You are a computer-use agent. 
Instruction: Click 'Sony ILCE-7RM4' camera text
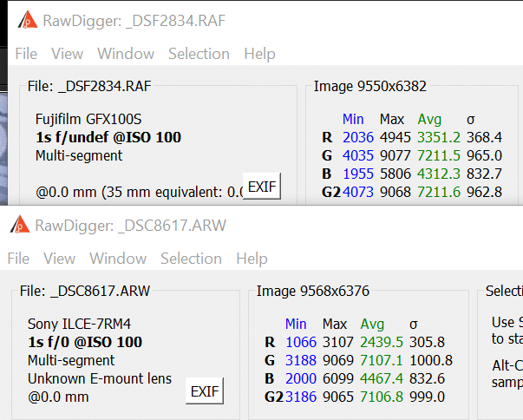pyautogui.click(x=80, y=324)
